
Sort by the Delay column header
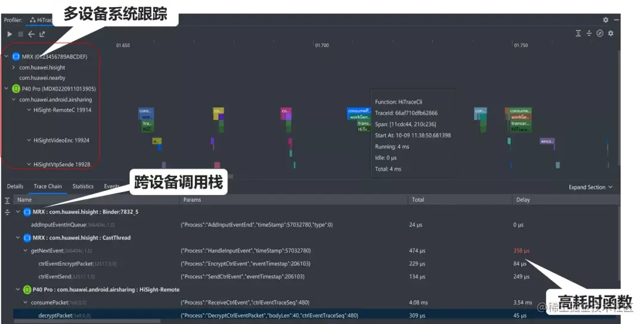(565, 200)
